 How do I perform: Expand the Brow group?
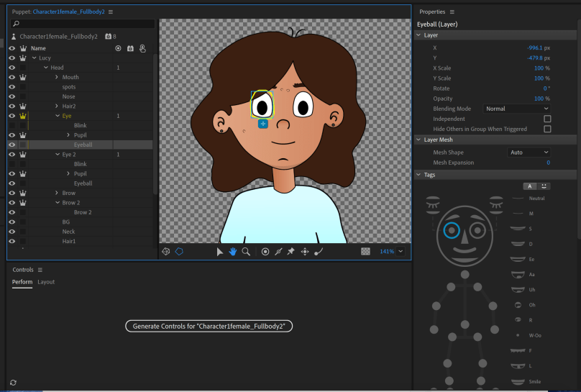(57, 193)
